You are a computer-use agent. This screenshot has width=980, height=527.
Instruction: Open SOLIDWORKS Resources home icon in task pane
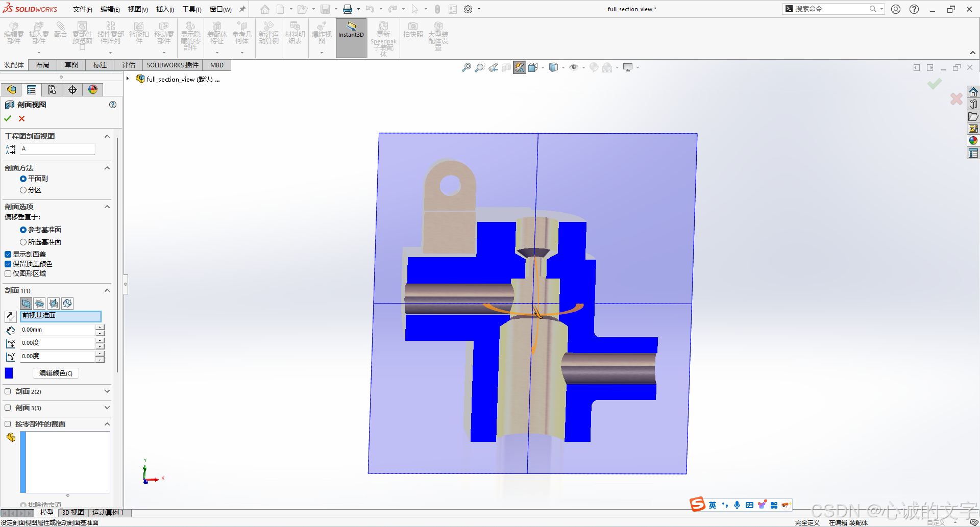[x=973, y=92]
